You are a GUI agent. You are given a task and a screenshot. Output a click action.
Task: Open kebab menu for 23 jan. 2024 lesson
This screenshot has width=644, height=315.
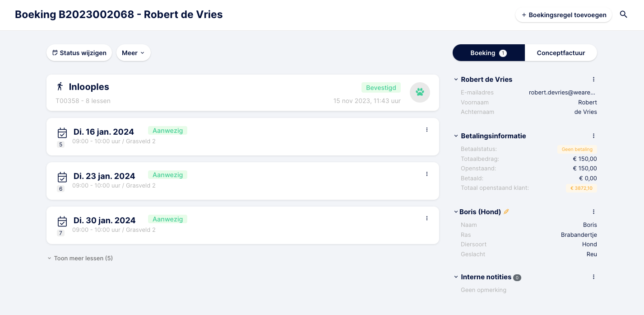(x=427, y=174)
